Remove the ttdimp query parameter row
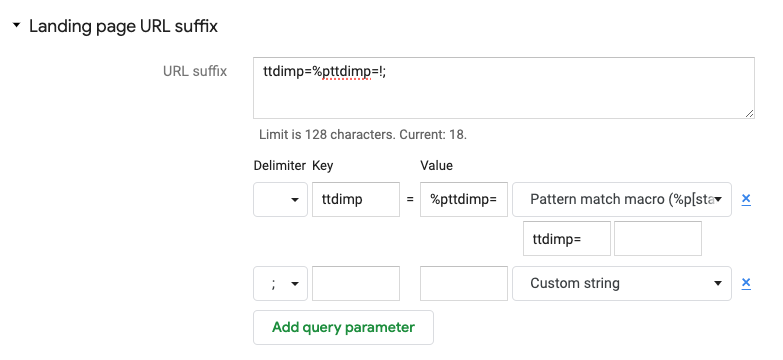Viewport: 783px width, 360px height. tap(746, 199)
